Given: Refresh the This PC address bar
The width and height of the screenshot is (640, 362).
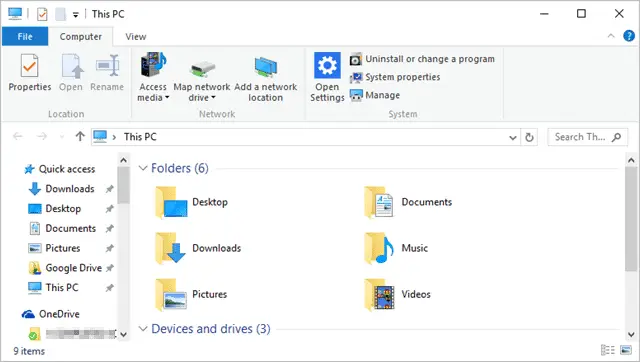Looking at the screenshot, I should point(529,137).
